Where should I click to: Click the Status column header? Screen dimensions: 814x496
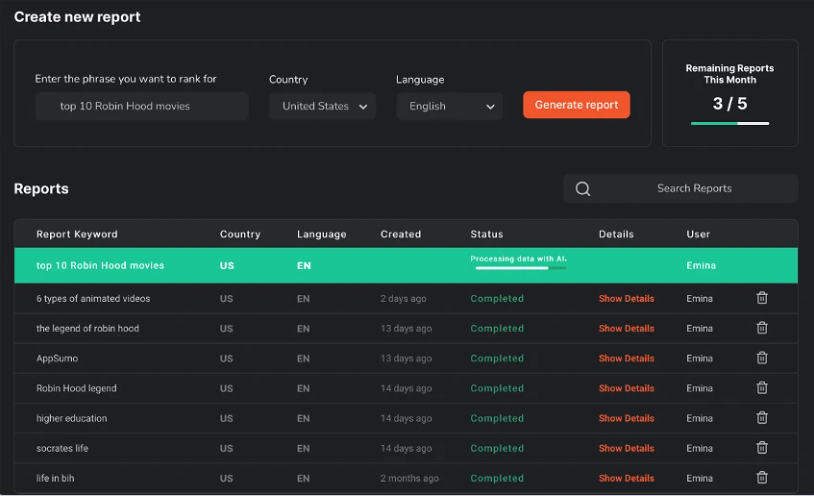tap(486, 234)
